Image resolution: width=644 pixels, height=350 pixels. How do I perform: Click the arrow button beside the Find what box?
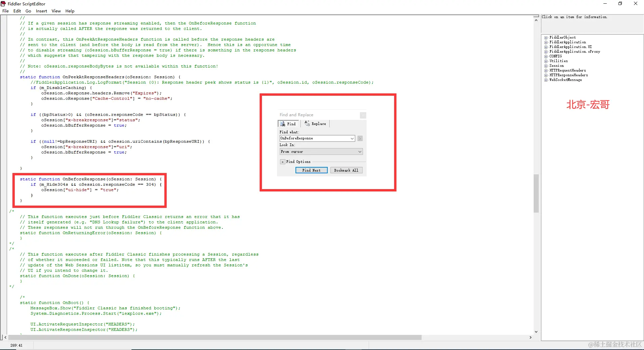coord(360,138)
